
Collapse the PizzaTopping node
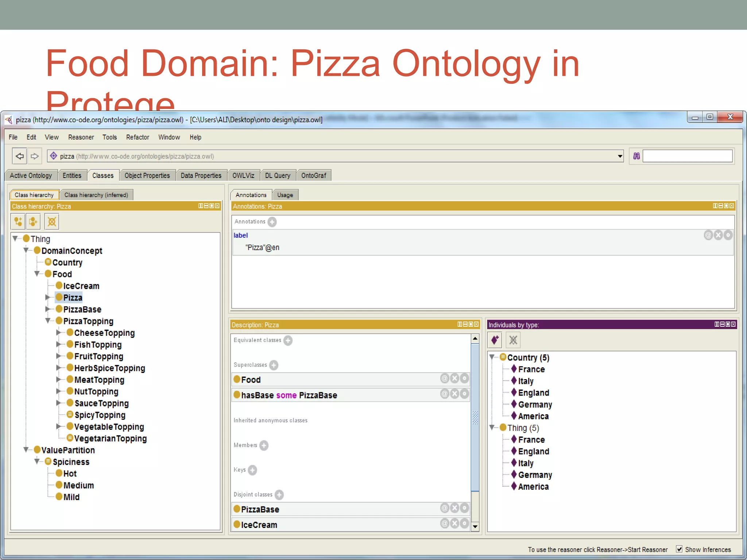(48, 321)
